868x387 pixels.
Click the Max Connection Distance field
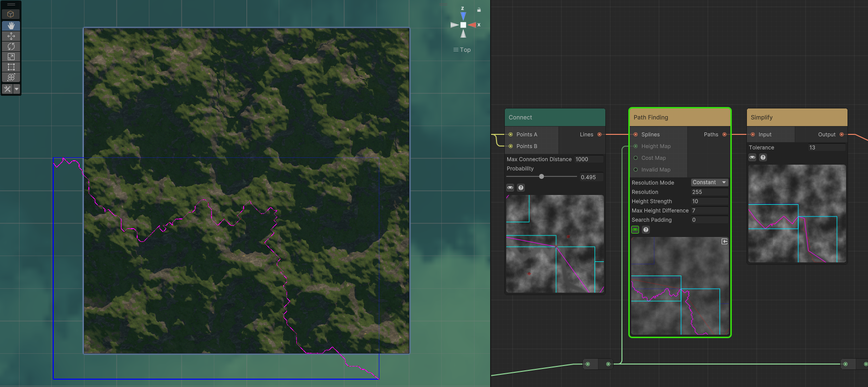[588, 159]
